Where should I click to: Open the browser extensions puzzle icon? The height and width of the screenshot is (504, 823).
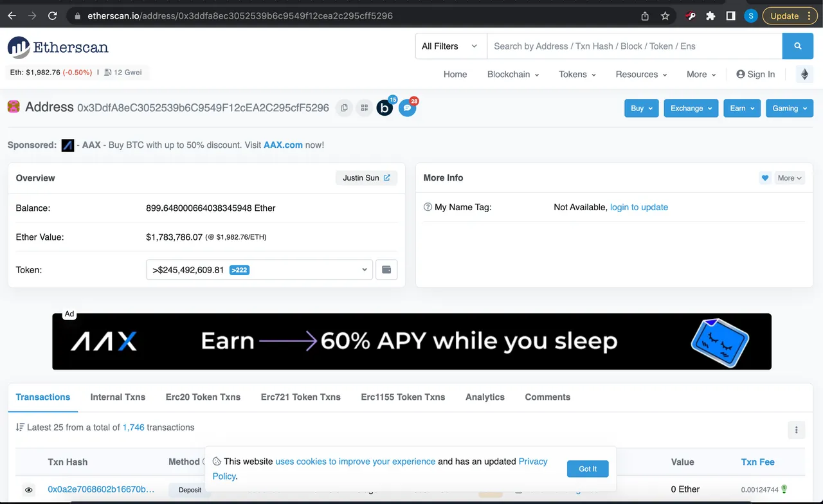710,16
